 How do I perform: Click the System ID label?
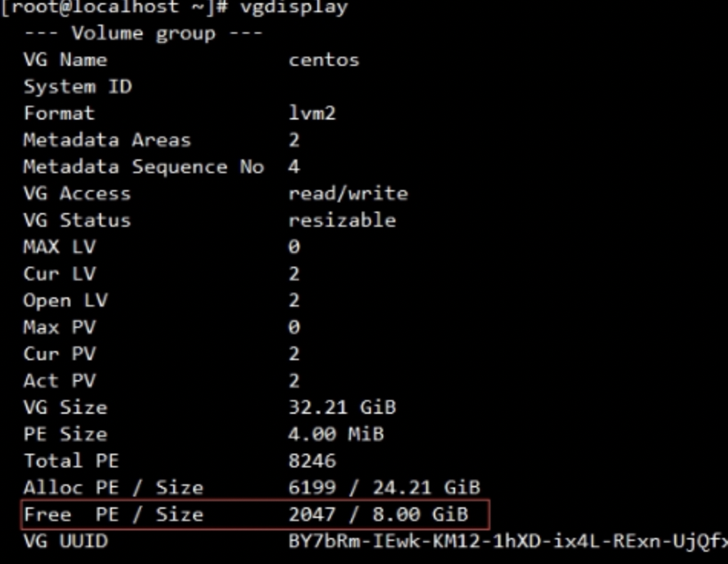(x=77, y=87)
